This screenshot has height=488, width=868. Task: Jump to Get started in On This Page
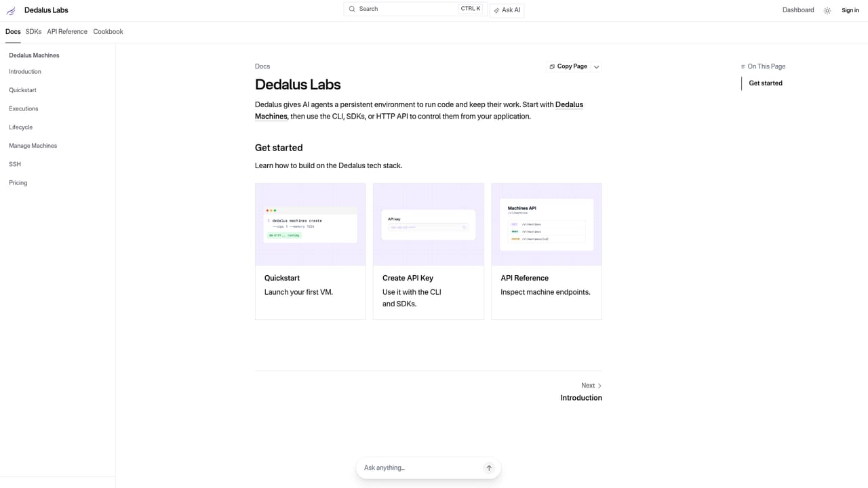[766, 83]
